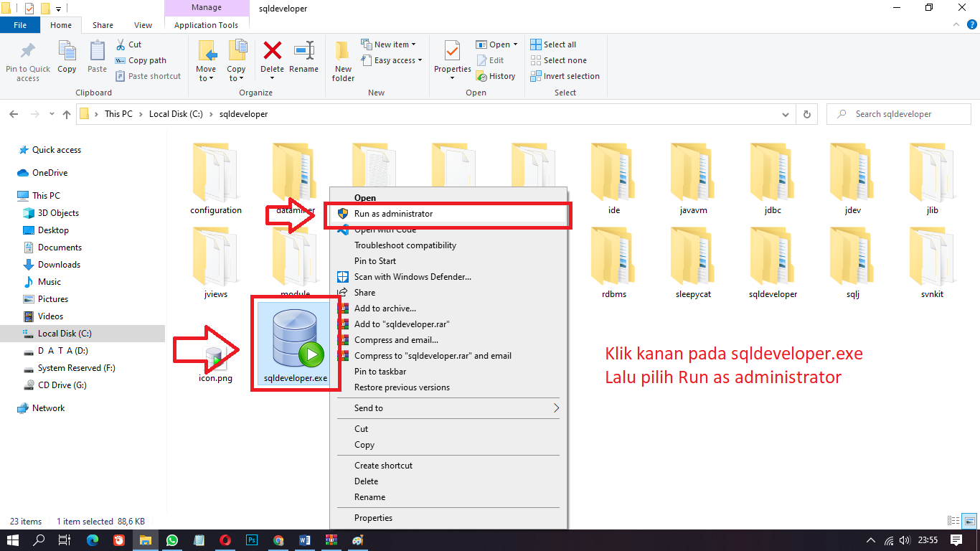This screenshot has height=551, width=980.
Task: Click Copy path in the Clipboard group
Action: (x=141, y=60)
